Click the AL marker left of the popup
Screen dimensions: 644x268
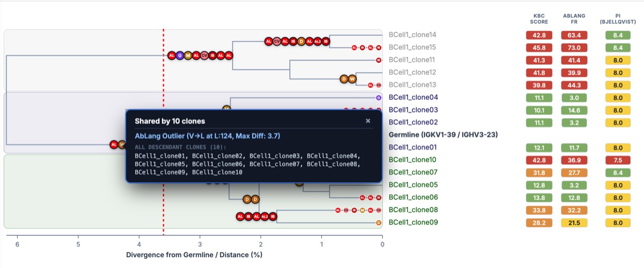pos(114,145)
